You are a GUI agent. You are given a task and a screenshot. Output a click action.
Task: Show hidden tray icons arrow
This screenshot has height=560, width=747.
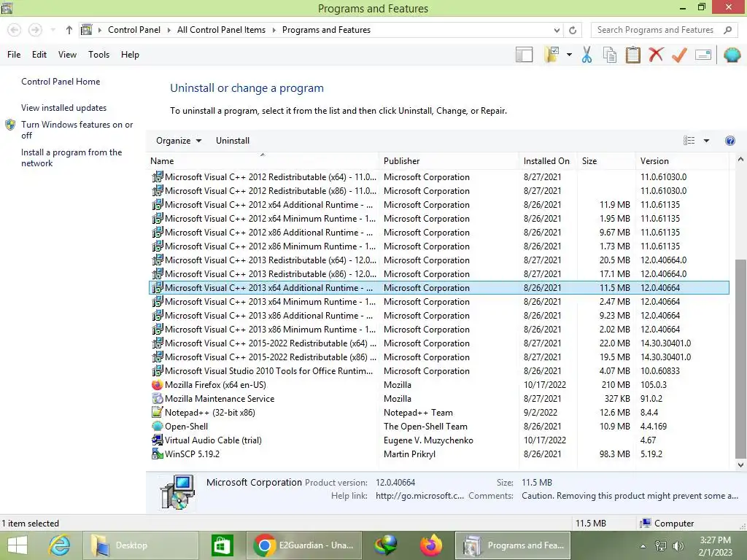pyautogui.click(x=643, y=545)
